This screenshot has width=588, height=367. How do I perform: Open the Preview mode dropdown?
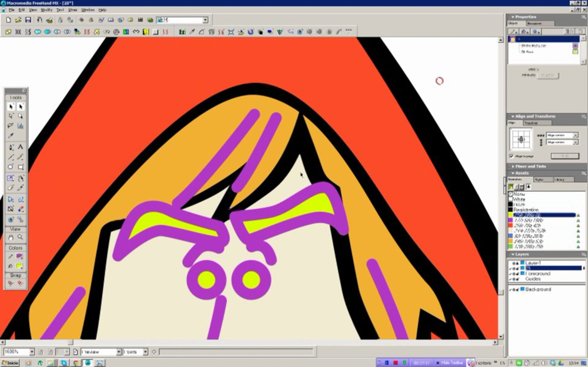point(119,352)
